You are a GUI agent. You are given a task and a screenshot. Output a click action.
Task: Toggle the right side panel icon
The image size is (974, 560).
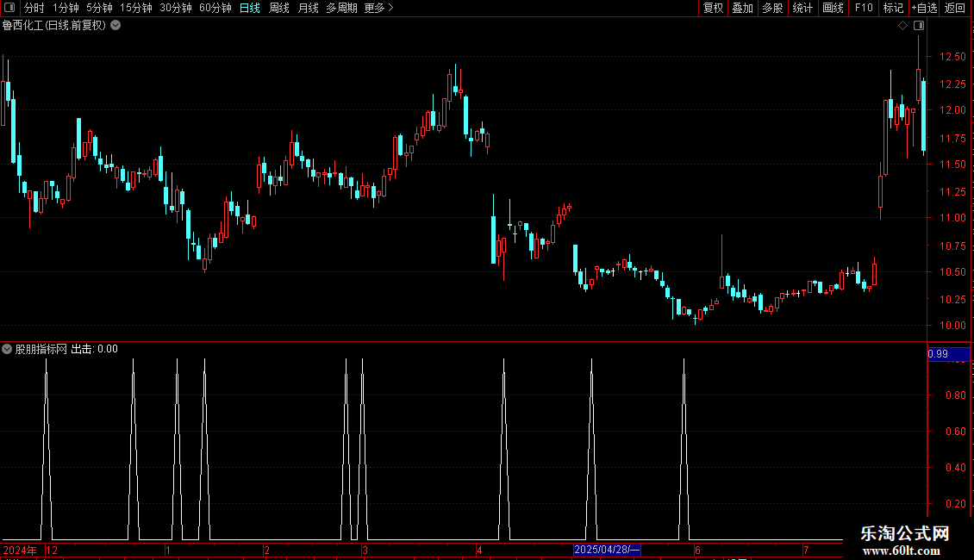919,26
